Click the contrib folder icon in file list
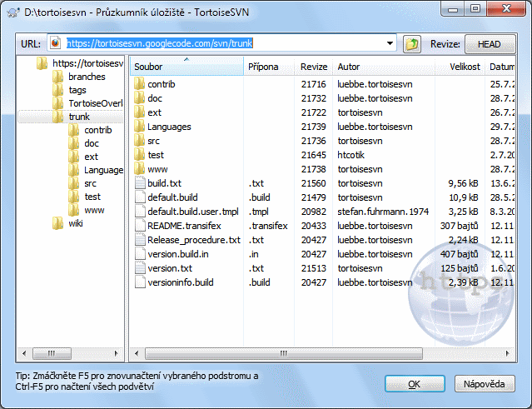 click(x=139, y=84)
